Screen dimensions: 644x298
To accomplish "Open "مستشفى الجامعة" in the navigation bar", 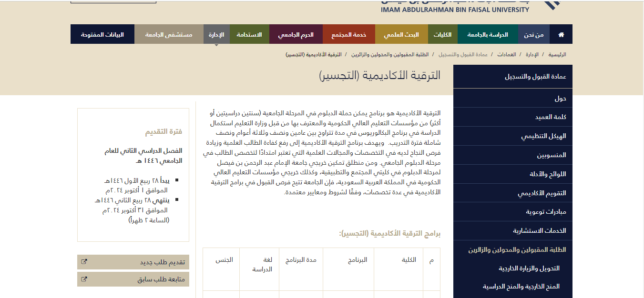I will 169,34.
